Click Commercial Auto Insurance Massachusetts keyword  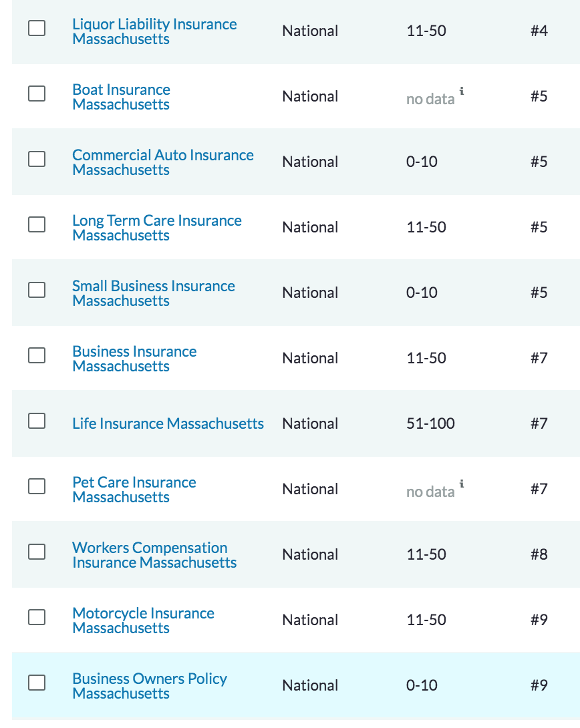coord(162,162)
